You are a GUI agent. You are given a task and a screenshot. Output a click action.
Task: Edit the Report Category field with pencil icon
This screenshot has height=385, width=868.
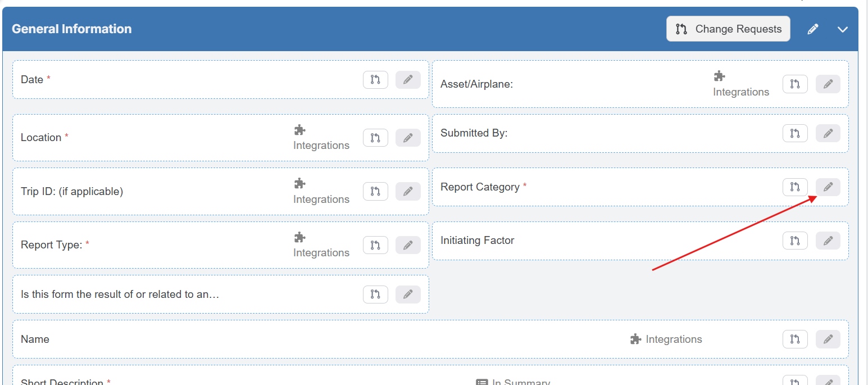pos(828,187)
